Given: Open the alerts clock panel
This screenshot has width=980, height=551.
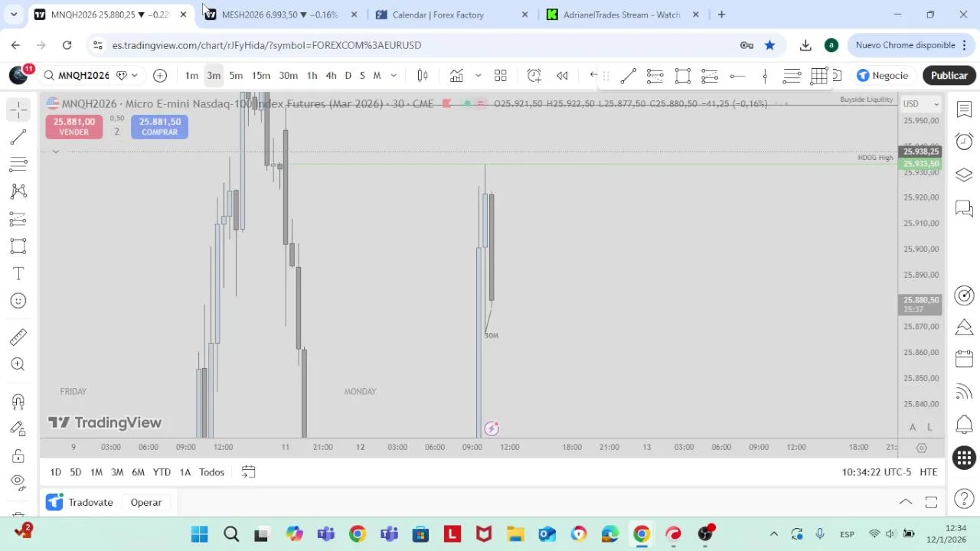Looking at the screenshot, I should pos(964,142).
